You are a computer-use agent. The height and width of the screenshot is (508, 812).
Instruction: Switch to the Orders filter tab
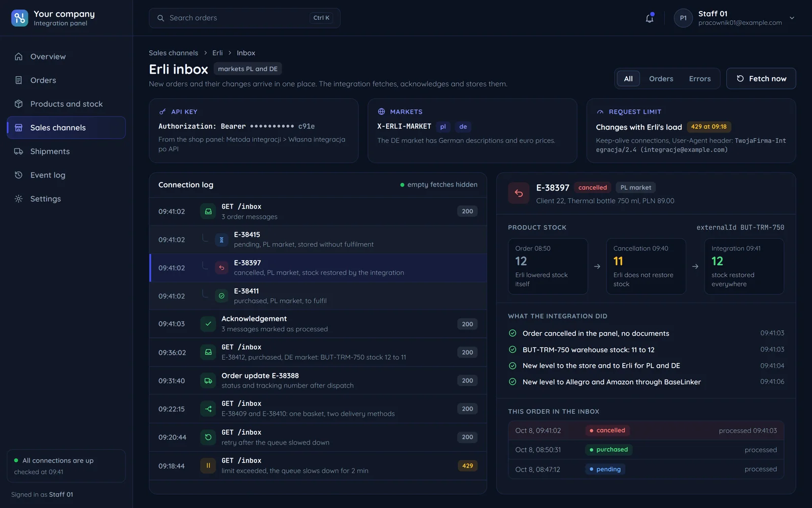[661, 79]
